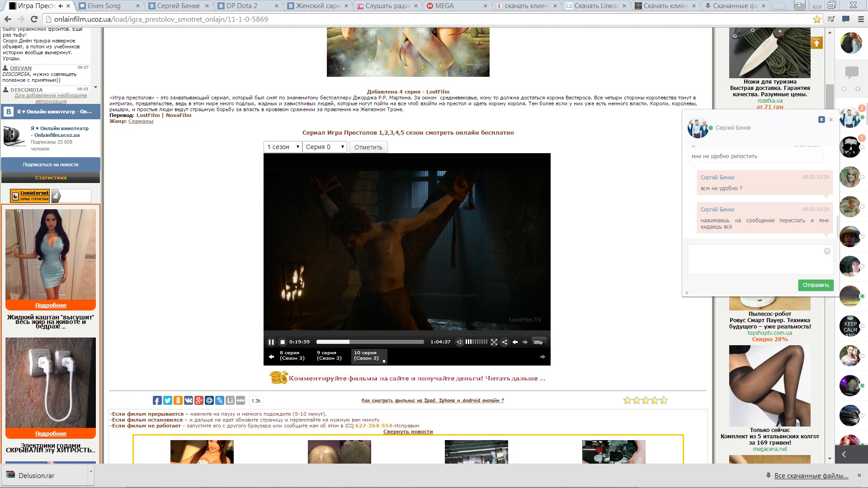
Task: Adjust the player volume bars
Action: (476, 342)
